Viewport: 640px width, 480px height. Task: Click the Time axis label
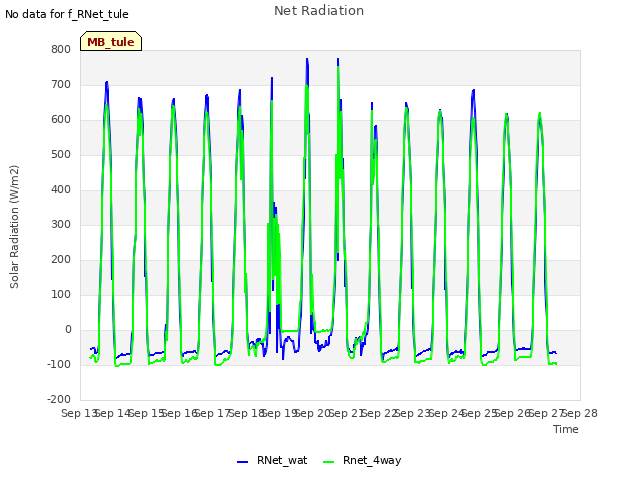[566, 429]
